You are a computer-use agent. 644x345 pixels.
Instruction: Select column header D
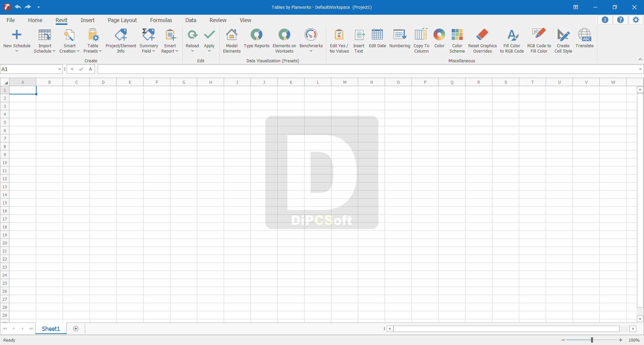coord(103,82)
